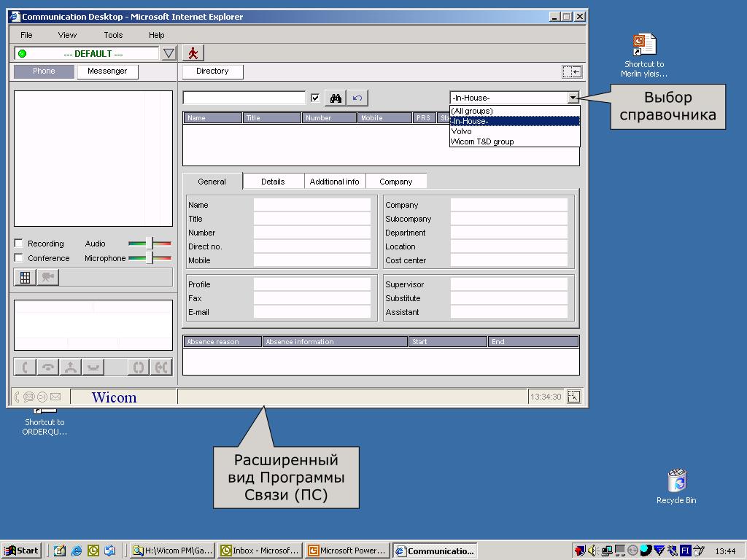747x560 pixels.
Task: Open the DEFAULT profile dropdown arrow
Action: pyautogui.click(x=169, y=53)
